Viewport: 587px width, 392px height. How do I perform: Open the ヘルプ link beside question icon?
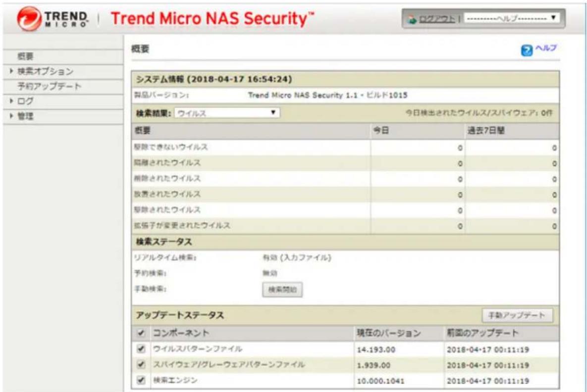[x=546, y=48]
